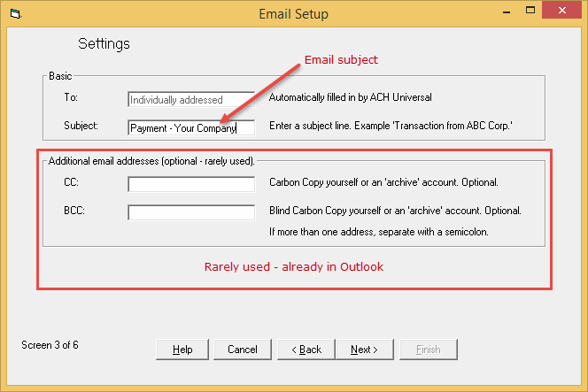Proceed with the Next button
Screen dimensions: 588x392
coord(365,350)
